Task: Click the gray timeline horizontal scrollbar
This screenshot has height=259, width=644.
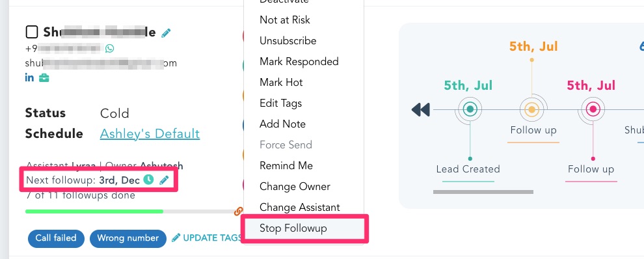Action: 483,191
